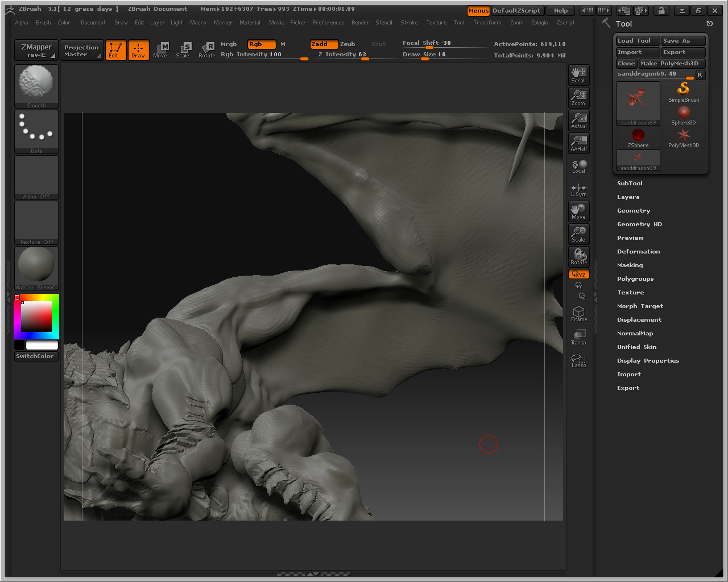The image size is (728, 582).
Task: Open the Zplugin menu
Action: click(539, 23)
